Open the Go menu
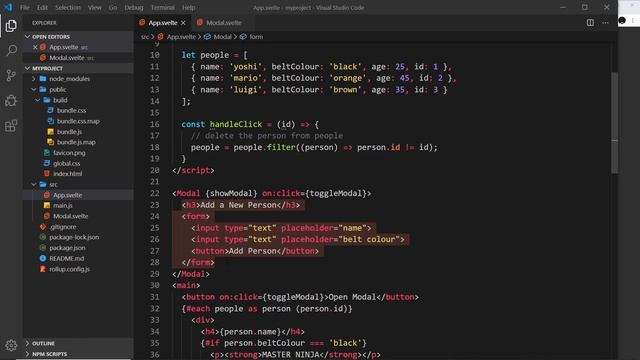 [x=113, y=7]
